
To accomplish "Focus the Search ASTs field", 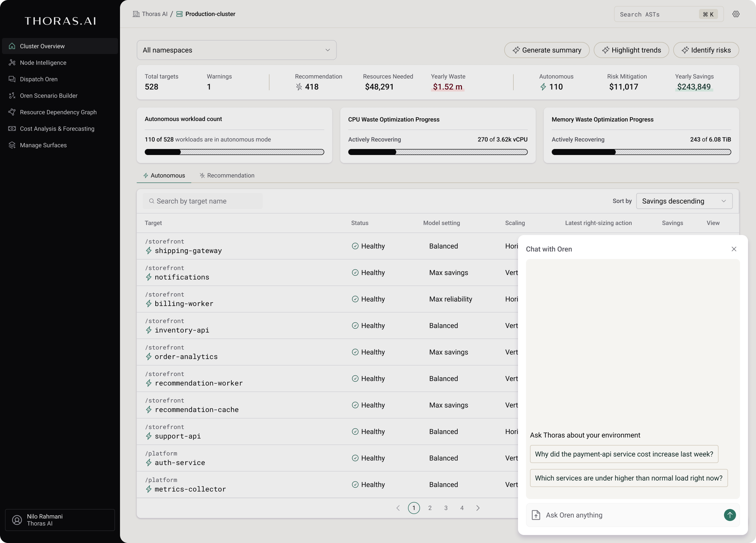I will point(669,14).
